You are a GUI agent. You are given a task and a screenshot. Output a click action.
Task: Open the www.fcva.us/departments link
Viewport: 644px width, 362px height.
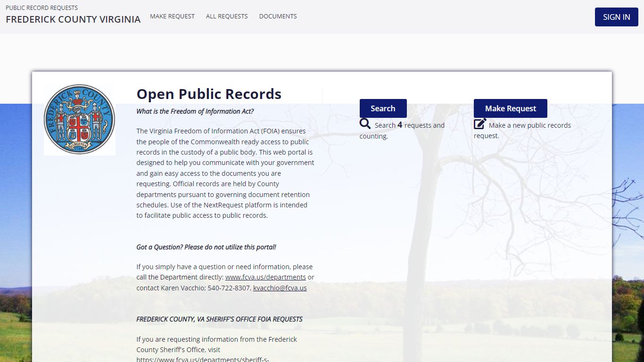[x=265, y=277]
